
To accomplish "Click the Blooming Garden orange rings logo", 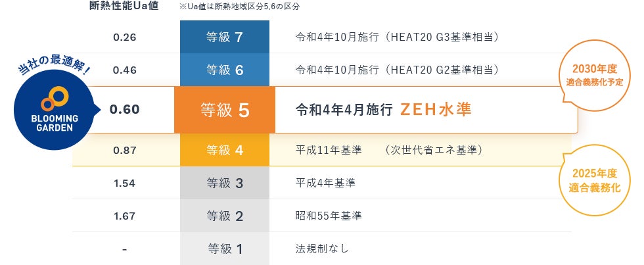I will point(53,98).
